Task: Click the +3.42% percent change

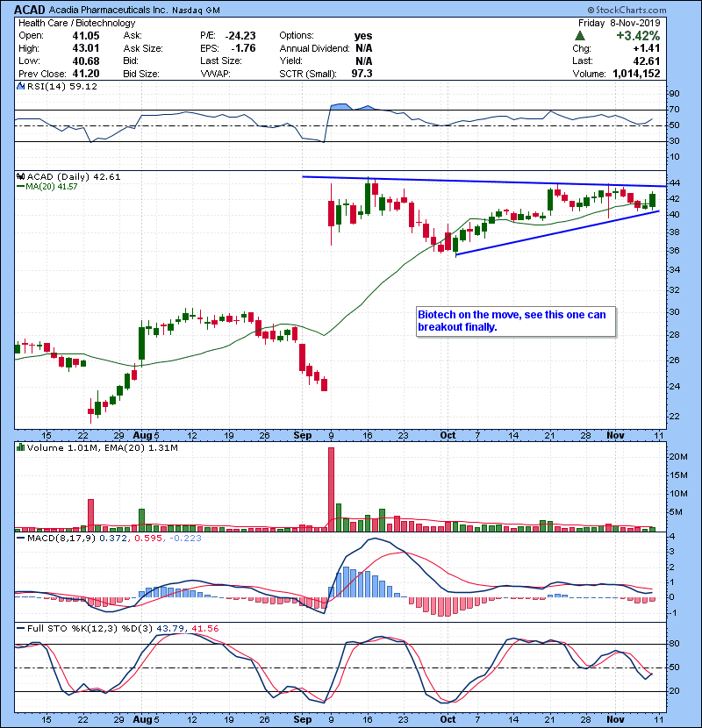Action: pyautogui.click(x=638, y=36)
